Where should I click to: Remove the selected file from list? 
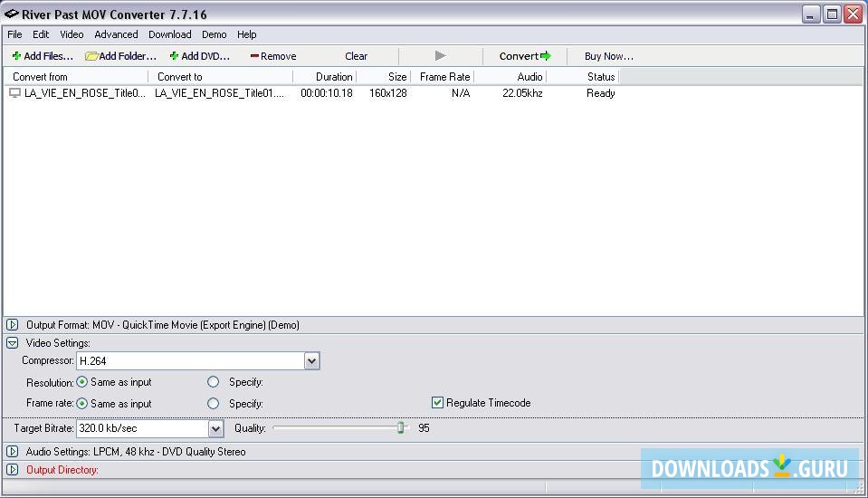click(x=273, y=56)
